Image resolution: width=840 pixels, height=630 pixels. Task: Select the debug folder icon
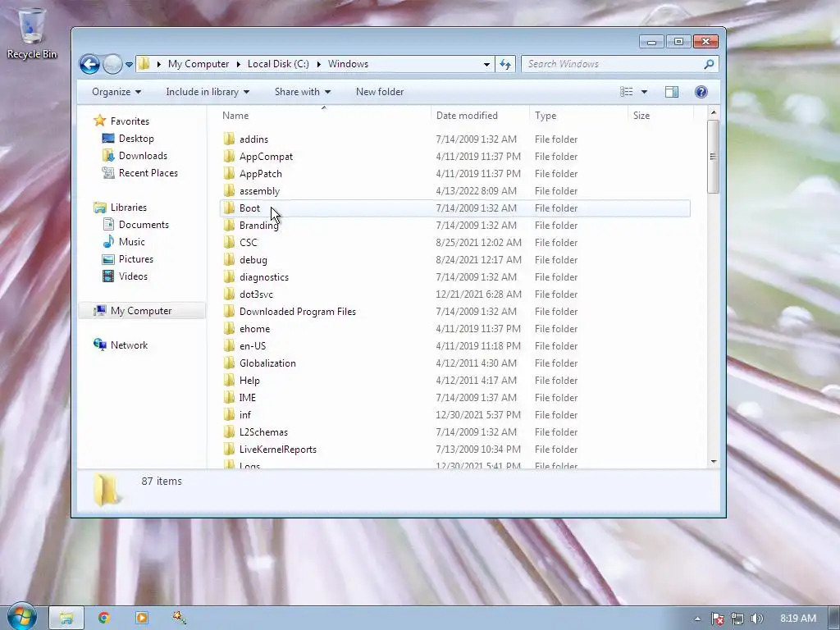[230, 260]
